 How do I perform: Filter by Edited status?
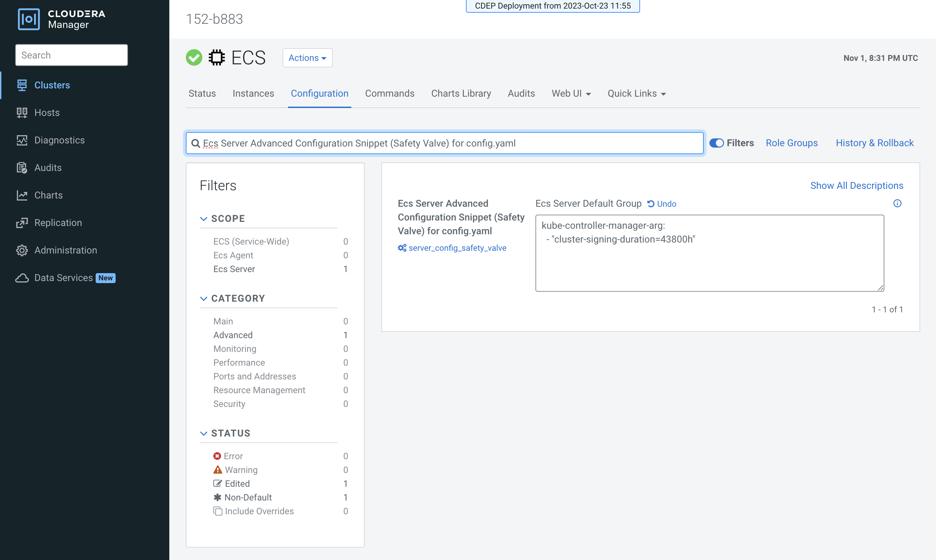tap(237, 483)
